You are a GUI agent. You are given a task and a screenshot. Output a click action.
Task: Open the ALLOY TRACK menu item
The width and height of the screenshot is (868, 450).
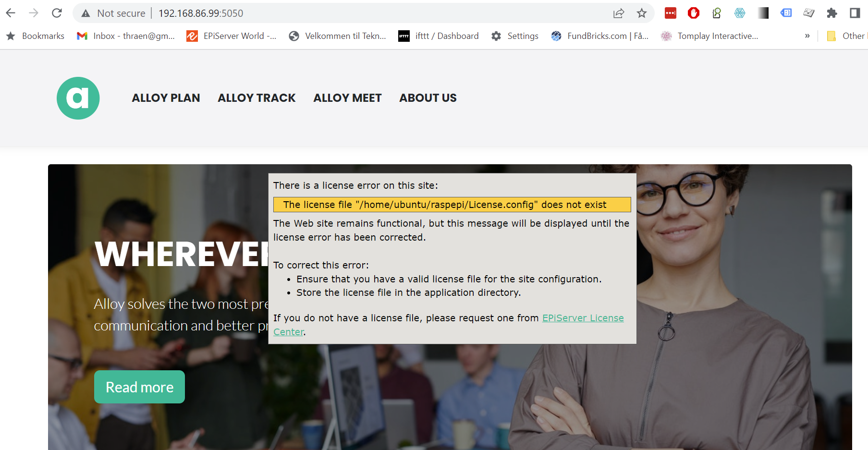tap(257, 98)
